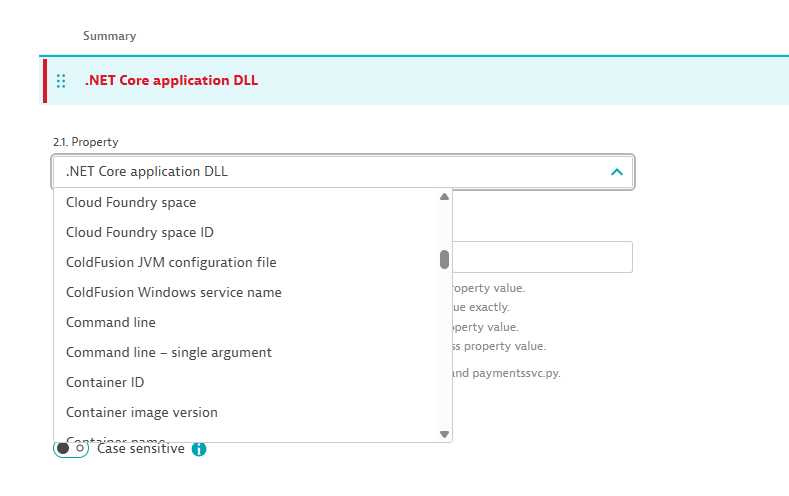Collapse the Property dropdown chevron

[616, 172]
